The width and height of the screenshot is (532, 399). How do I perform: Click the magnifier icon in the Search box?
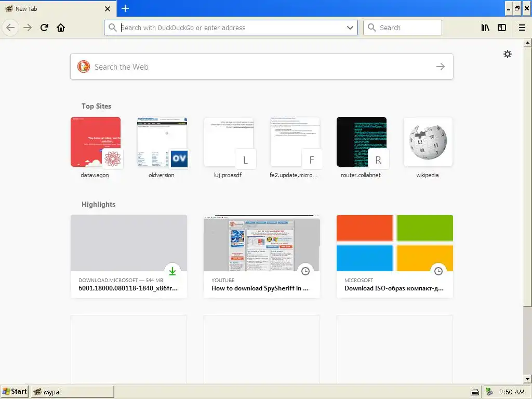[372, 28]
